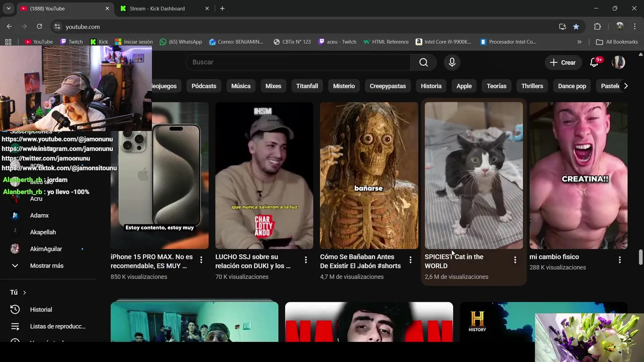The width and height of the screenshot is (644, 362).
Task: Open the Kick bookmark
Action: click(x=99, y=42)
